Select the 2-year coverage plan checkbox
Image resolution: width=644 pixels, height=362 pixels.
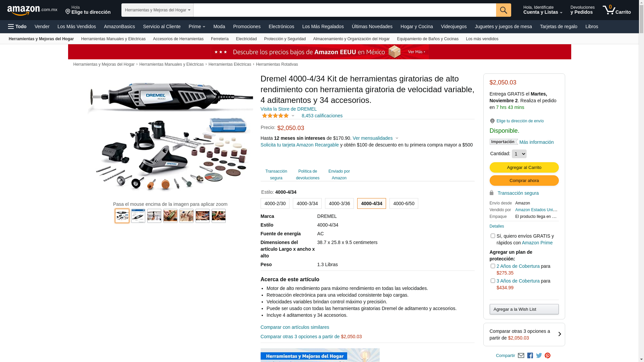(x=493, y=266)
